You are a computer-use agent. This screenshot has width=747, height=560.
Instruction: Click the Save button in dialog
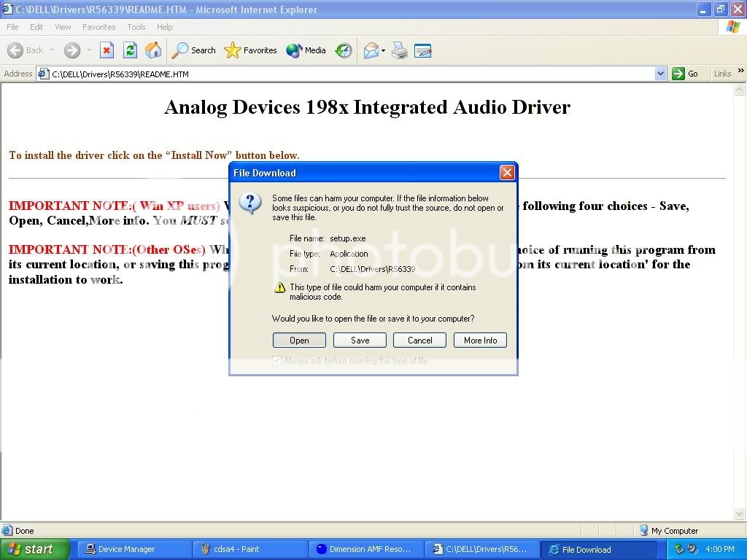click(360, 341)
